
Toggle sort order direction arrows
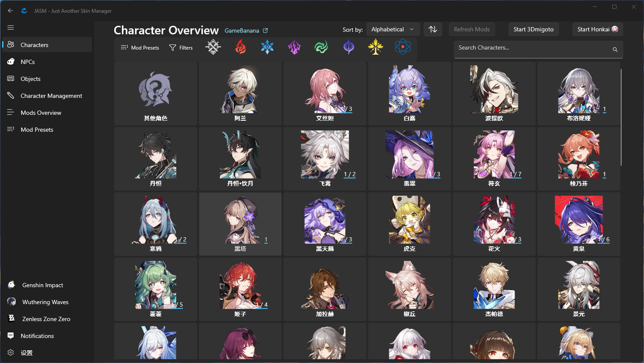[433, 29]
